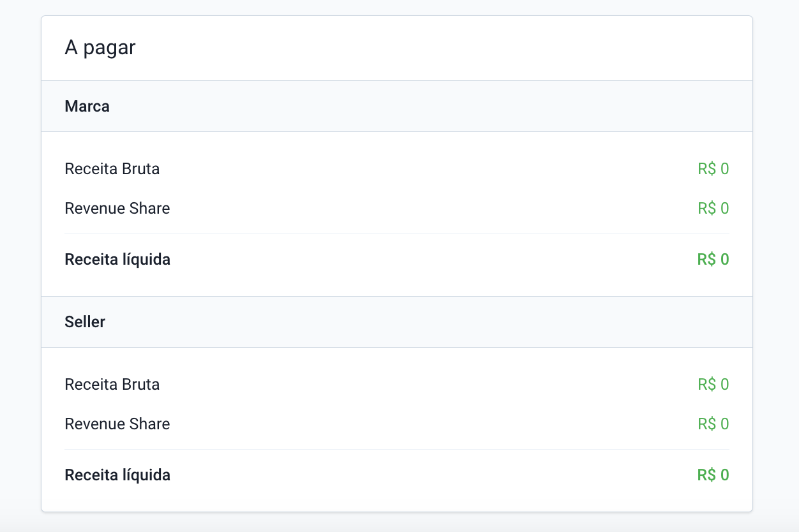Image resolution: width=799 pixels, height=532 pixels.
Task: Click Receita Bruta label under Seller
Action: [112, 385]
